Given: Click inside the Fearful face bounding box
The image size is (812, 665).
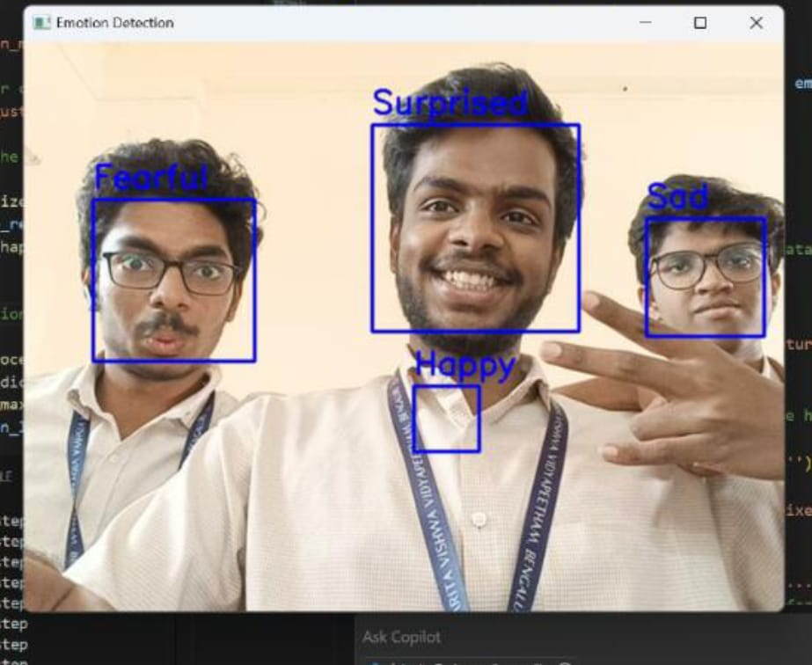Looking at the screenshot, I should click(173, 280).
